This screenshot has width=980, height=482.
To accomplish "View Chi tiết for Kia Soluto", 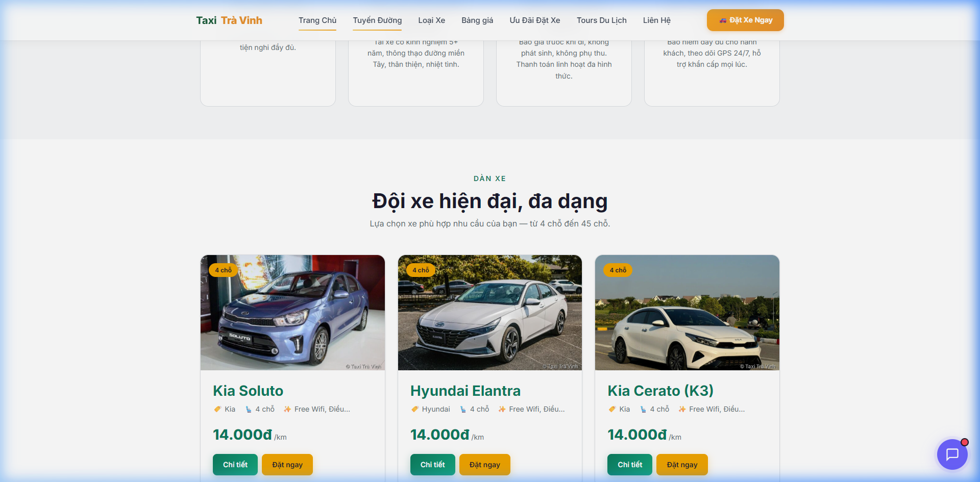I will (235, 465).
